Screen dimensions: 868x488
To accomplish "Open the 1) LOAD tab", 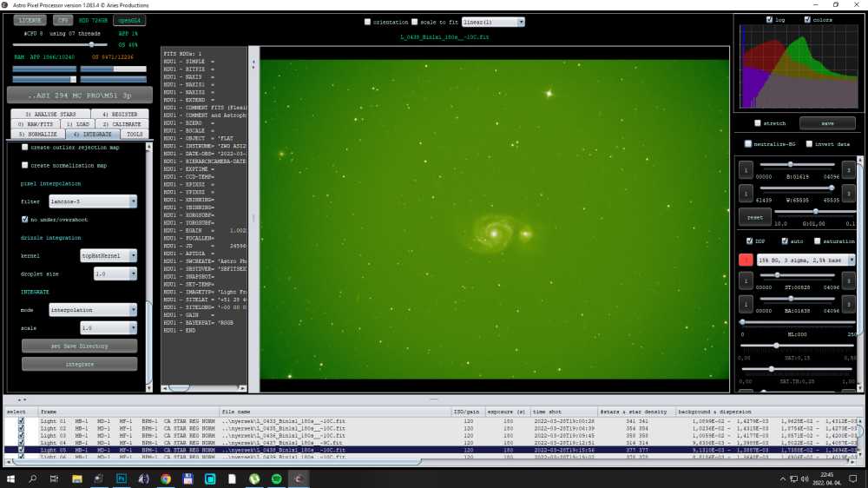I will coord(77,124).
